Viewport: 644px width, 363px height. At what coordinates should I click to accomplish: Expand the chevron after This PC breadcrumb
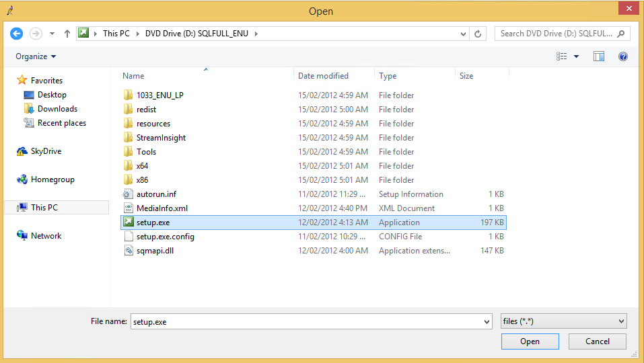[137, 34]
